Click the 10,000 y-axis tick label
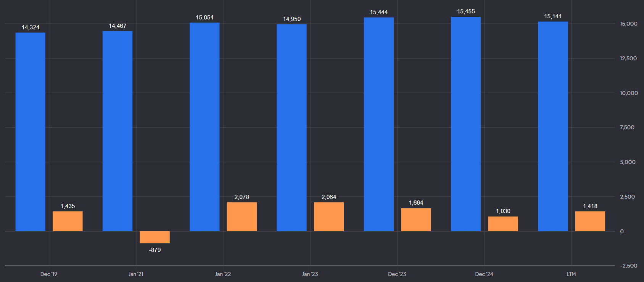The width and height of the screenshot is (644, 282). click(x=629, y=93)
